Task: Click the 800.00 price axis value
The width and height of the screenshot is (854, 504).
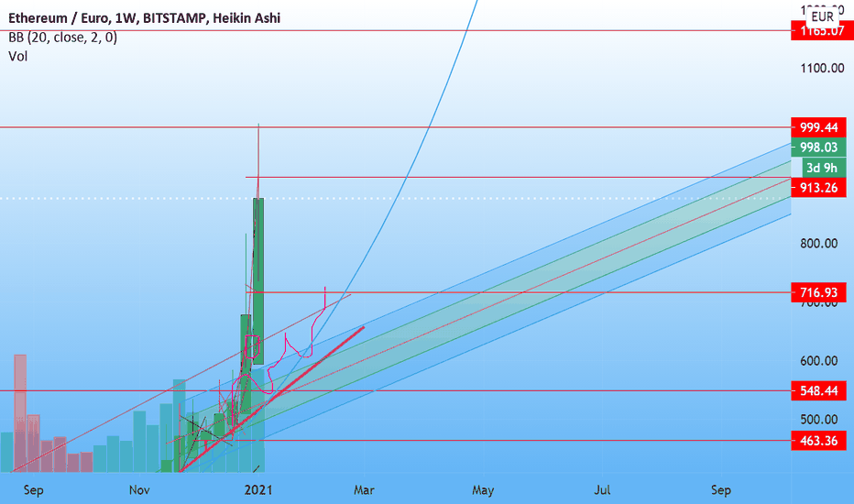Action: pos(818,243)
